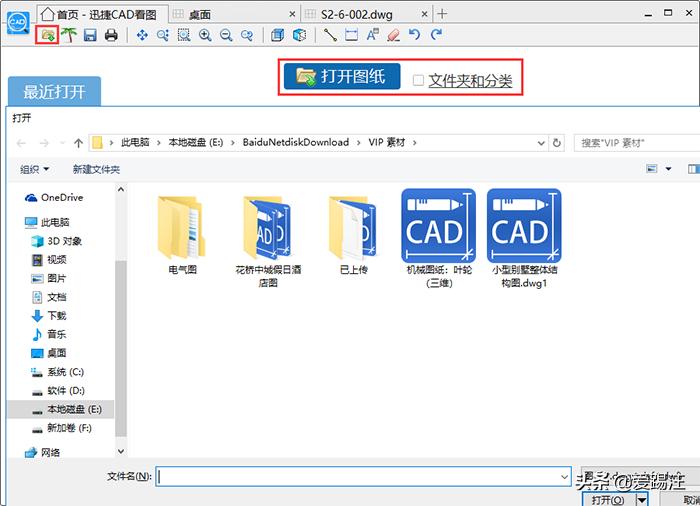Select the pan move tool icon
Screen dimensions: 700x506
(x=142, y=35)
